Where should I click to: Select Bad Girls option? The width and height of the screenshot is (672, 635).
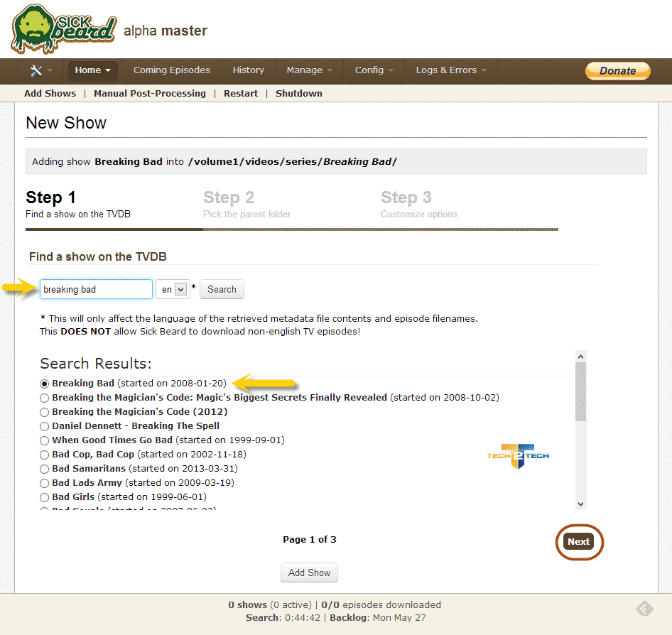click(44, 497)
